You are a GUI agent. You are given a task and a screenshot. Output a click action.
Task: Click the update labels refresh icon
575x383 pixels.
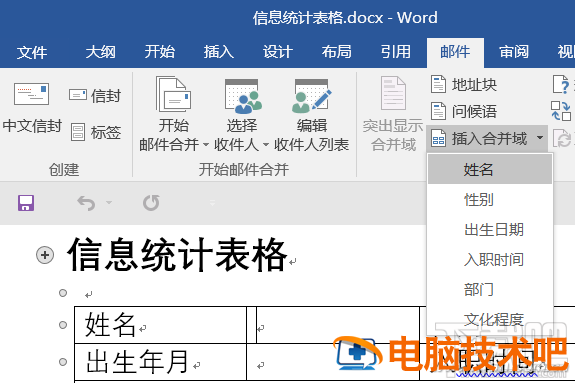tap(562, 139)
